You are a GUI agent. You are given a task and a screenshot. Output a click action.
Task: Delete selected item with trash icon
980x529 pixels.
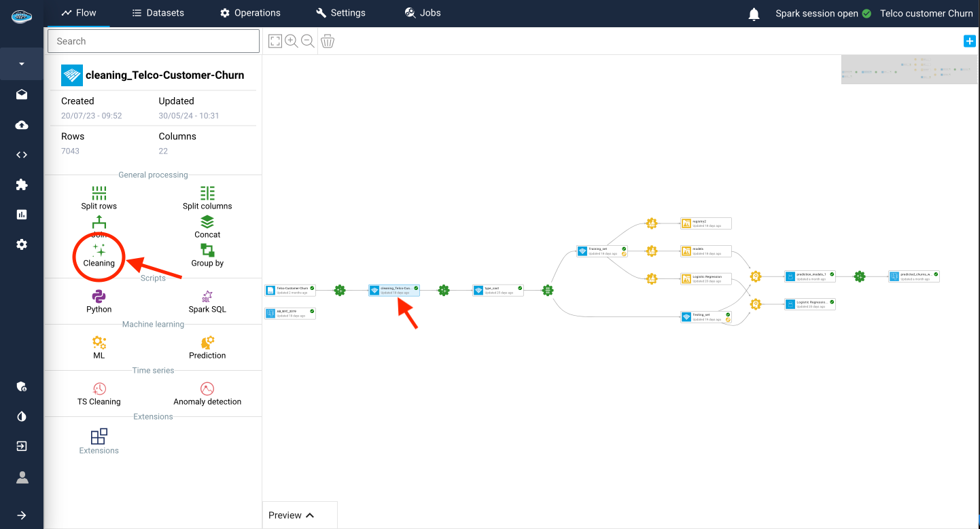[x=328, y=41]
